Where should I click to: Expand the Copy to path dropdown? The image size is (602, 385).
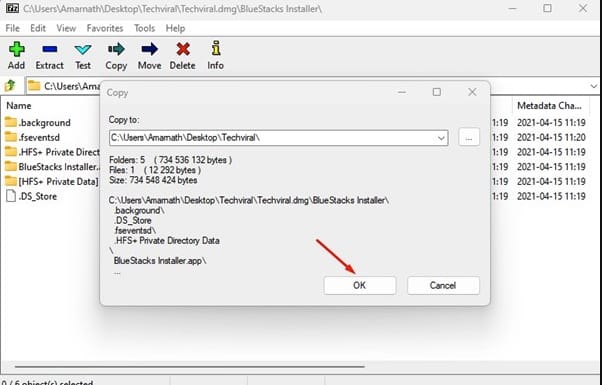[x=441, y=138]
